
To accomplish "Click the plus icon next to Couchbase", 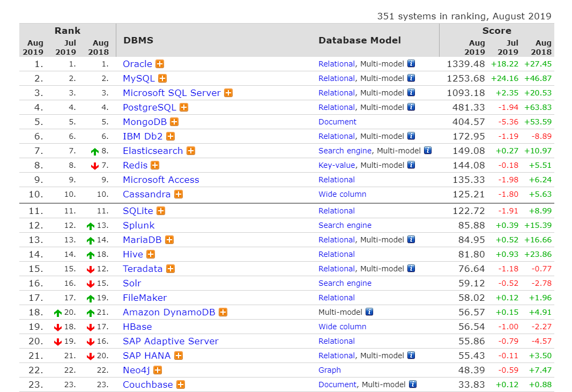I will click(181, 384).
